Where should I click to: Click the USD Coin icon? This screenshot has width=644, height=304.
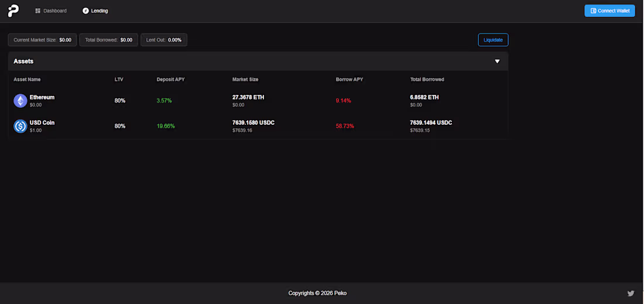pos(20,126)
